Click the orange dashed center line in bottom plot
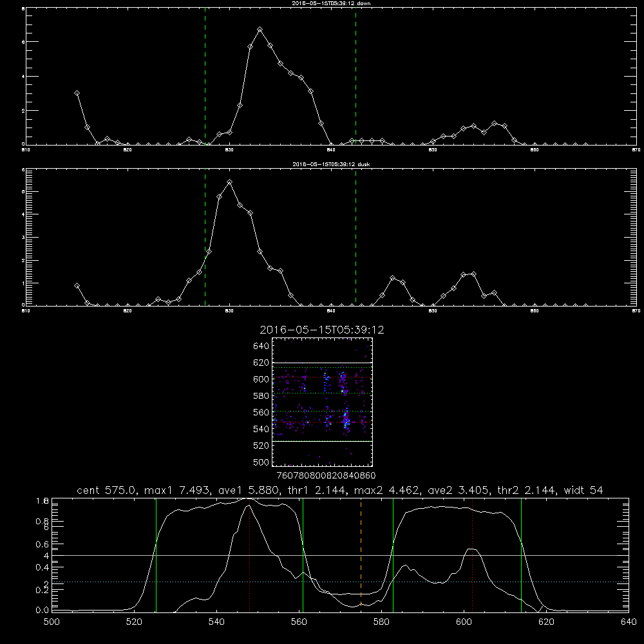Image resolution: width=644 pixels, height=644 pixels. (x=361, y=555)
